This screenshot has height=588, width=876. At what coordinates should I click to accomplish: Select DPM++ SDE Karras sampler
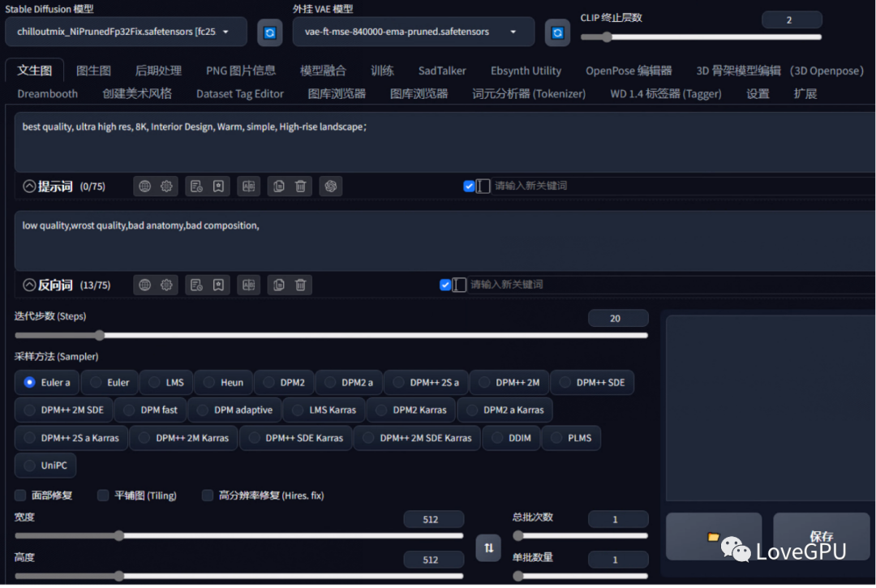pyautogui.click(x=296, y=438)
